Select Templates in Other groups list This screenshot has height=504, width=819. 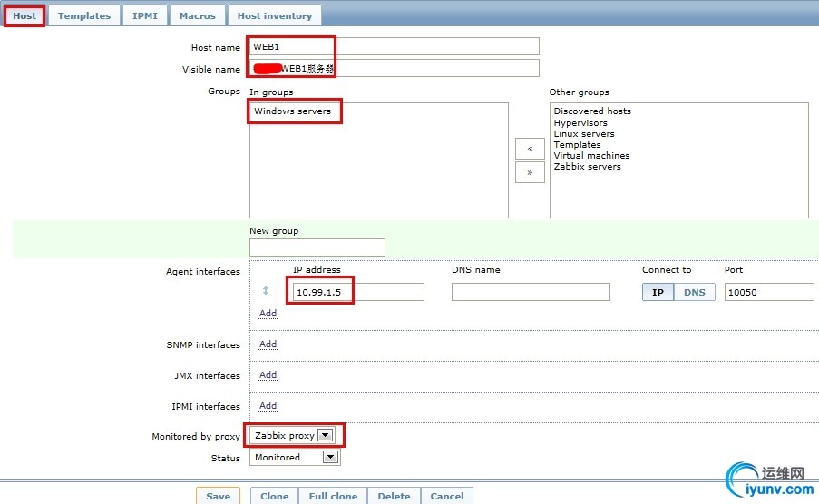pyautogui.click(x=577, y=145)
